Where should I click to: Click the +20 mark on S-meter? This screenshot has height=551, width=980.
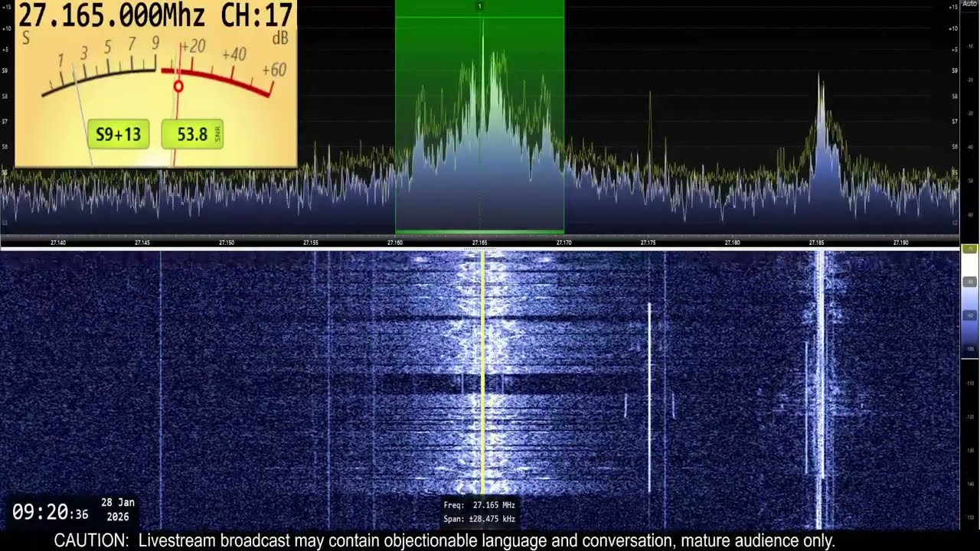click(193, 47)
